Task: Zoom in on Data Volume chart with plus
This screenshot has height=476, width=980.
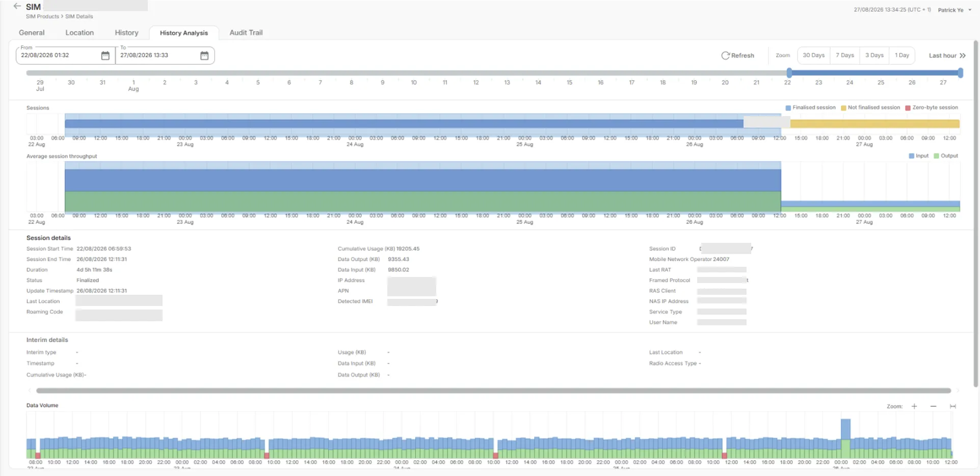Action: 914,406
